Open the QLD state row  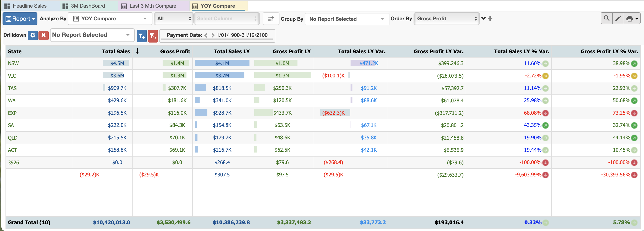point(13,138)
